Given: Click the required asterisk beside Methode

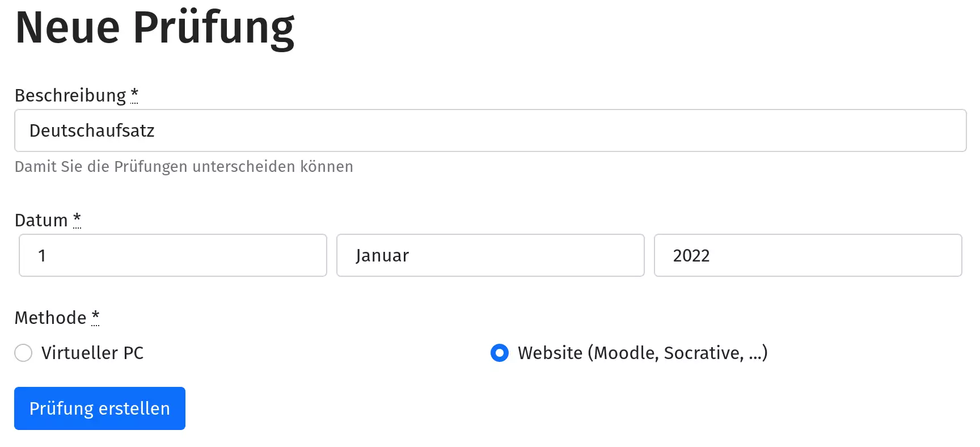Looking at the screenshot, I should click(x=95, y=315).
